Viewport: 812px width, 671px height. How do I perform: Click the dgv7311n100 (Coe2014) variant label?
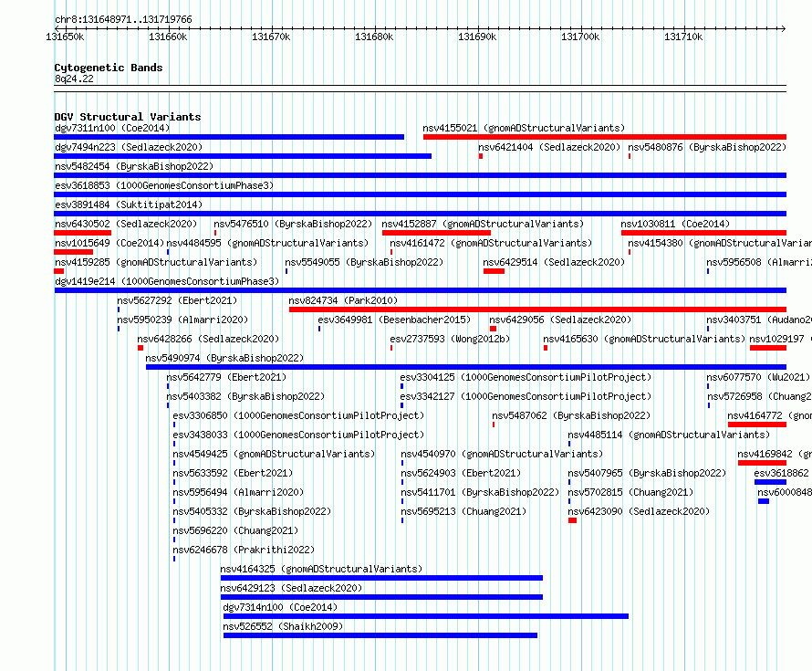(x=112, y=128)
